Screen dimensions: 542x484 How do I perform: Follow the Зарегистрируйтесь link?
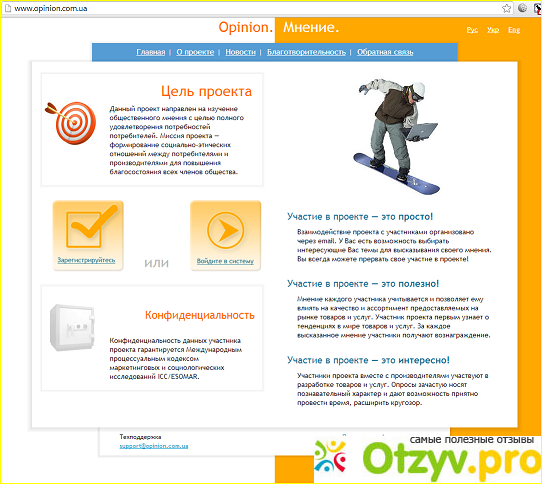pos(86,260)
